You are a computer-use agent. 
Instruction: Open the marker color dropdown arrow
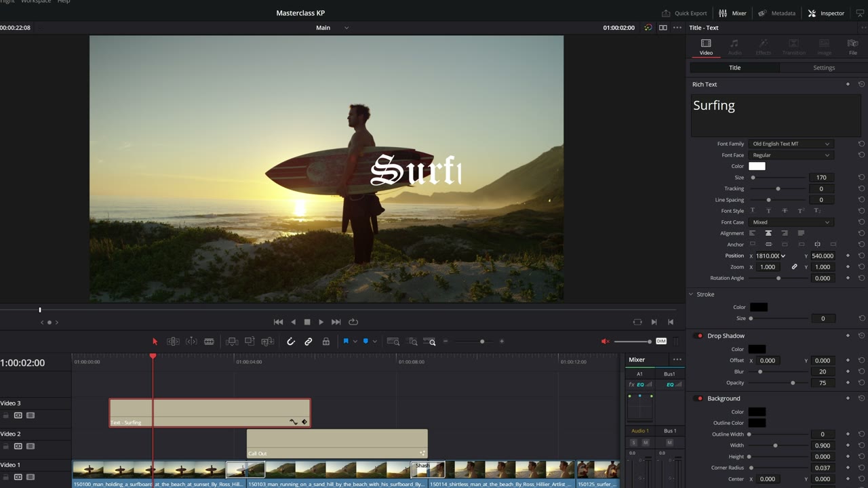coord(374,342)
